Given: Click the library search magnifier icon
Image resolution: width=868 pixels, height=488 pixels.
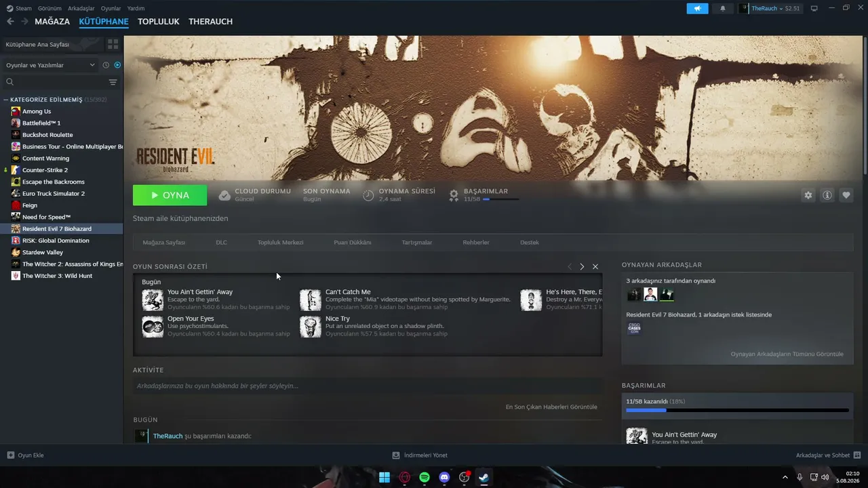Looking at the screenshot, I should point(10,82).
